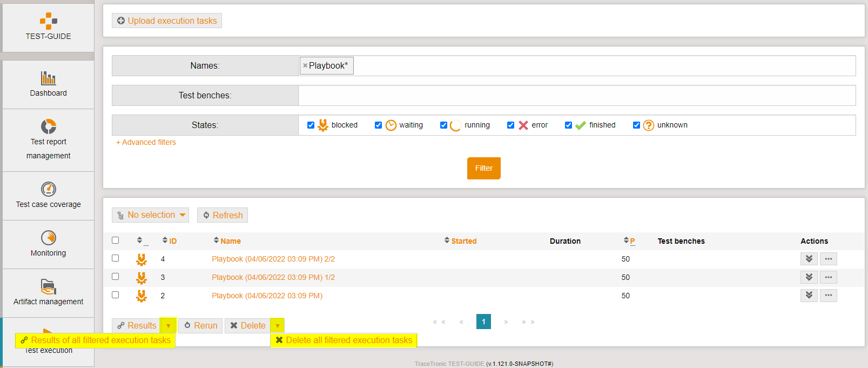Refresh the execution task list
The width and height of the screenshot is (868, 368).
tap(223, 215)
